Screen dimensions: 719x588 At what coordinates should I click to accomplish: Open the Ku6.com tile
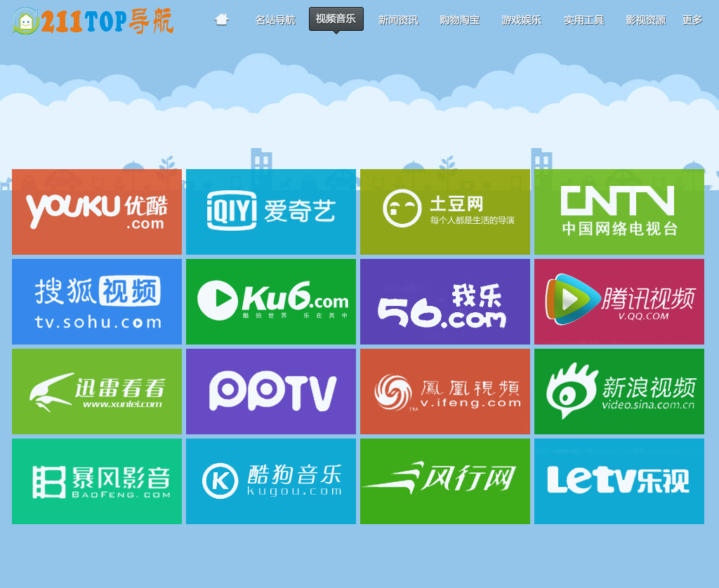[x=271, y=302]
